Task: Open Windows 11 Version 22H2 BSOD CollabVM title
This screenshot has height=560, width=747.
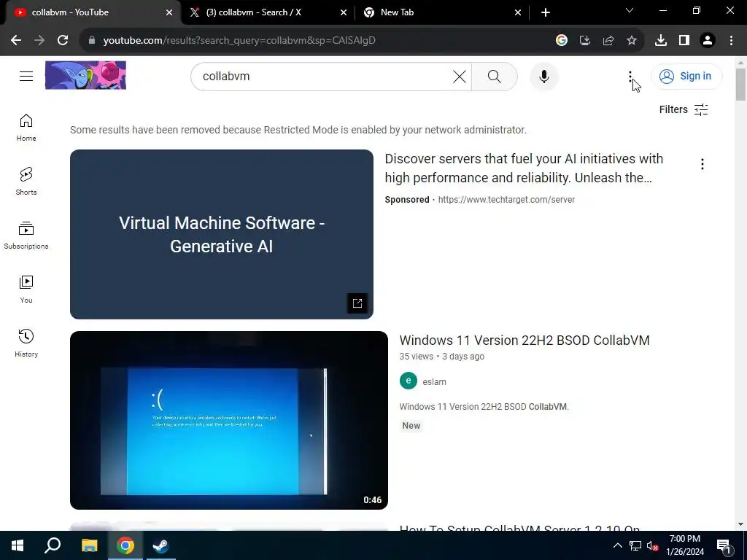Action: coord(525,340)
